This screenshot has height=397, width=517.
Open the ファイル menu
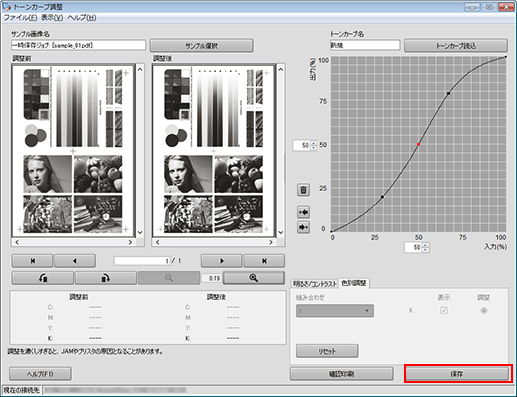tap(20, 18)
